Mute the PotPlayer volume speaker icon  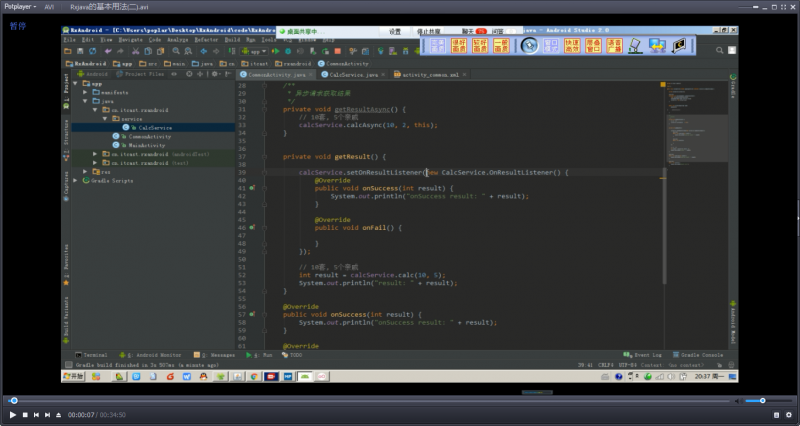tap(738, 400)
